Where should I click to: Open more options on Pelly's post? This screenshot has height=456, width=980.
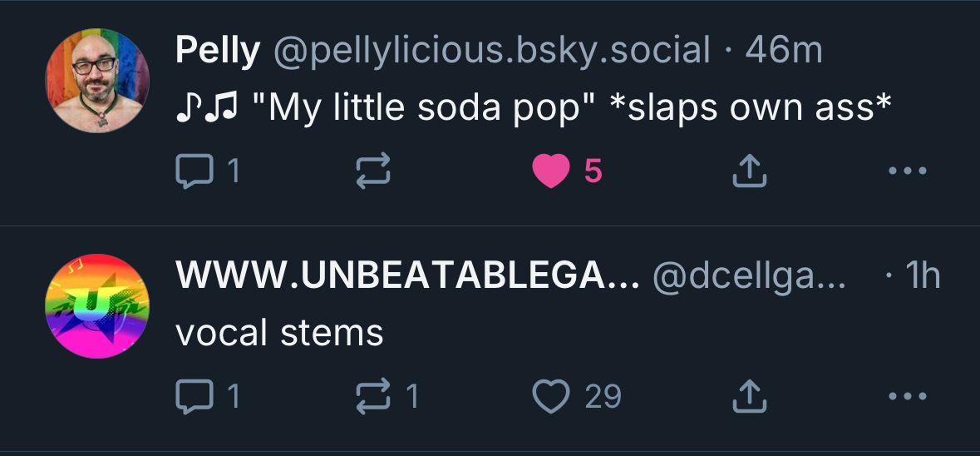pos(907,171)
